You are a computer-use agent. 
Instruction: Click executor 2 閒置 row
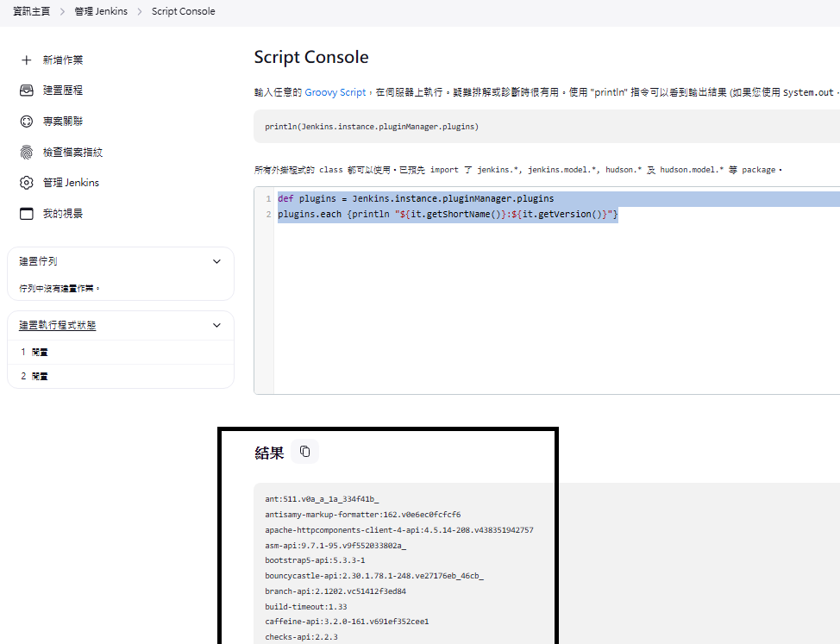point(121,377)
